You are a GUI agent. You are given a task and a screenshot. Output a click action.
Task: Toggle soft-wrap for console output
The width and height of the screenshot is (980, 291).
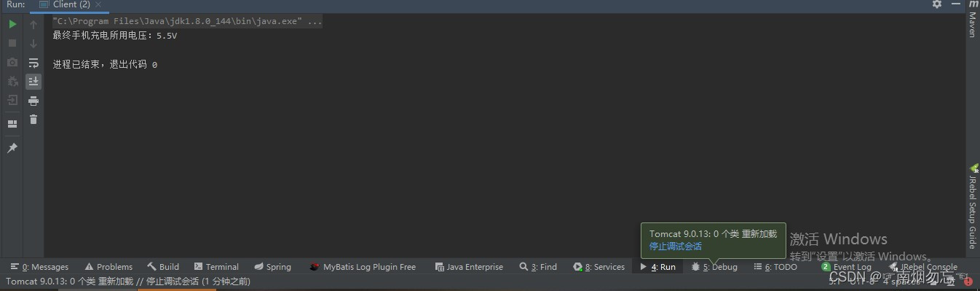[x=33, y=63]
